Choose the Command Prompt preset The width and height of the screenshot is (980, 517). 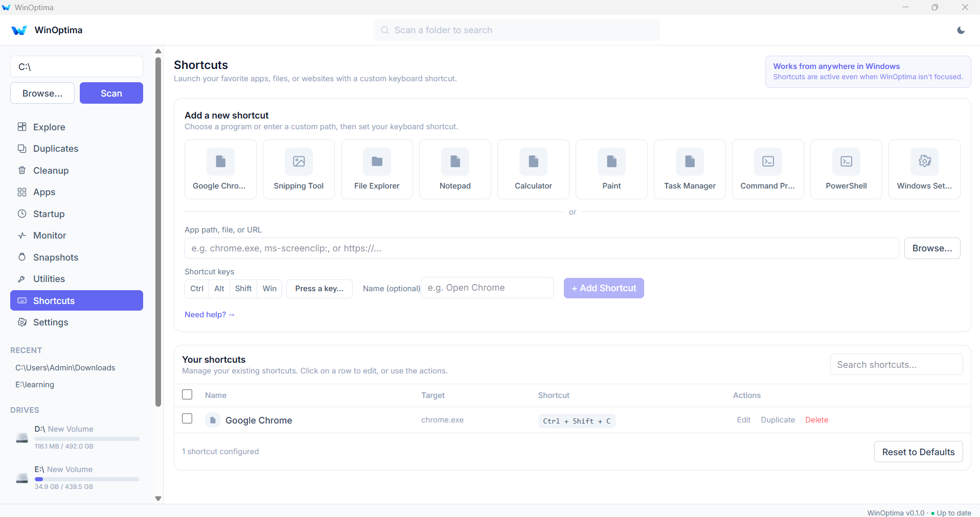click(x=768, y=169)
